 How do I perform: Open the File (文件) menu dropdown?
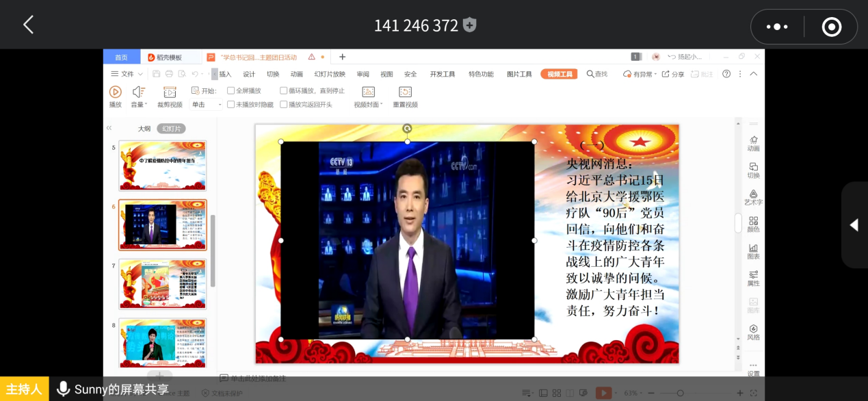(127, 74)
